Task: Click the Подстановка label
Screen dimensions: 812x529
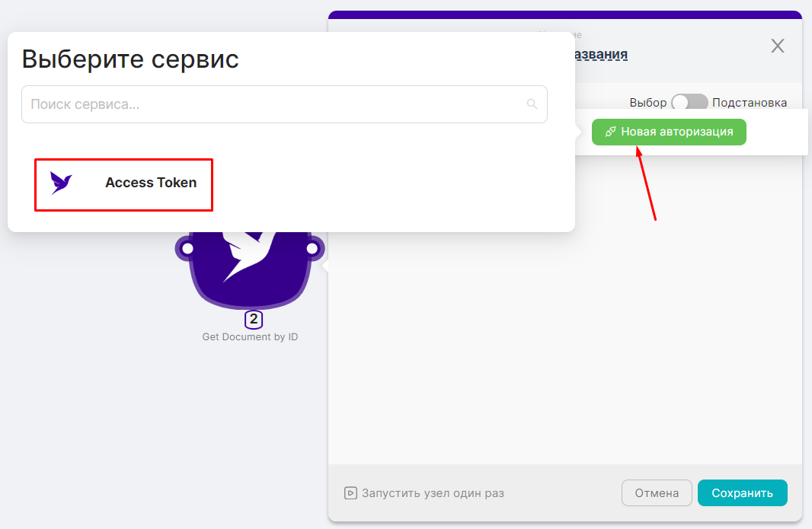Action: coord(750,103)
